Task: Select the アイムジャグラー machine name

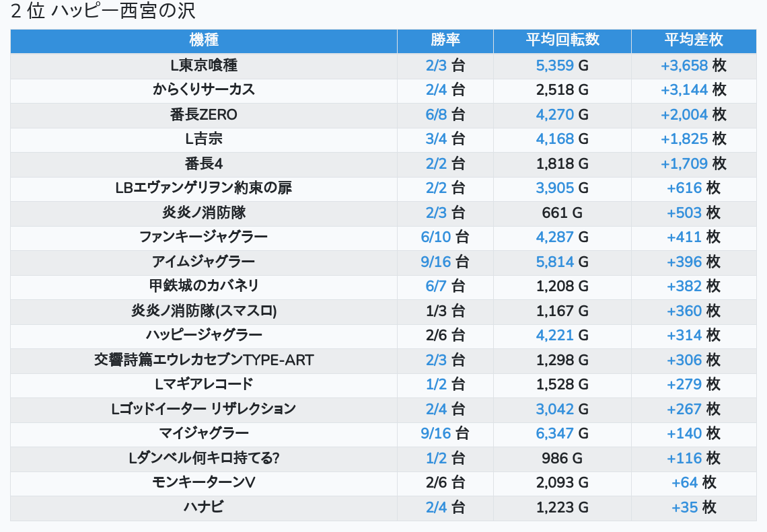Action: tap(203, 262)
